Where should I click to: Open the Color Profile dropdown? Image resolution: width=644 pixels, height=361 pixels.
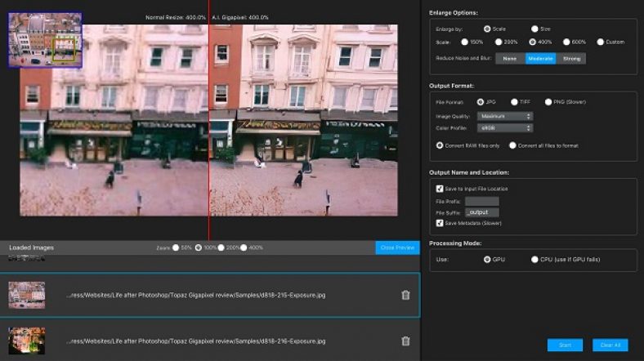tap(506, 127)
